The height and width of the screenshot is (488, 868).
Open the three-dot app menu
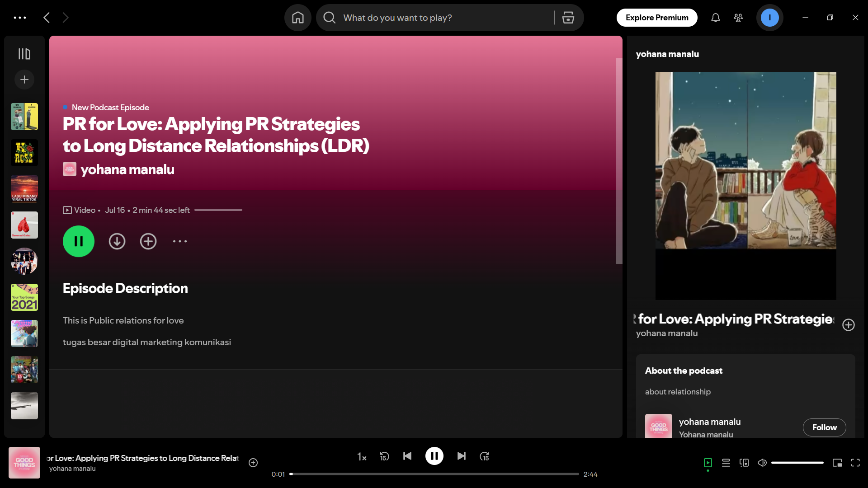pos(20,18)
